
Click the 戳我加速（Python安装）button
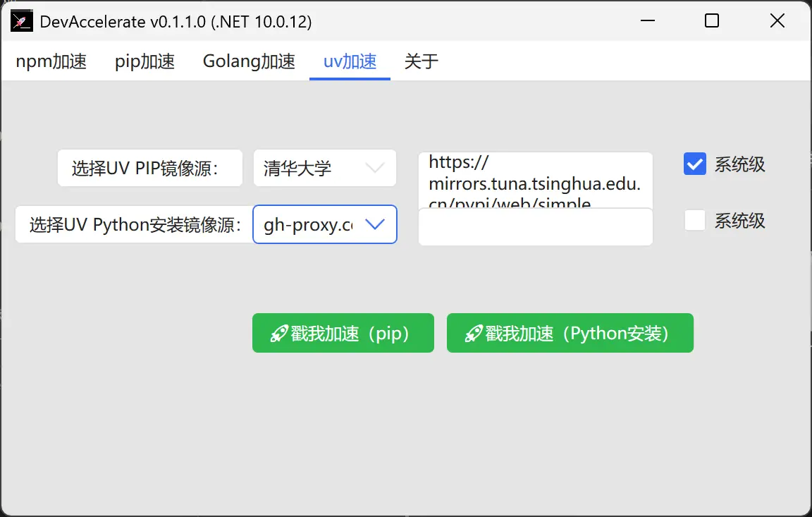[x=570, y=333]
